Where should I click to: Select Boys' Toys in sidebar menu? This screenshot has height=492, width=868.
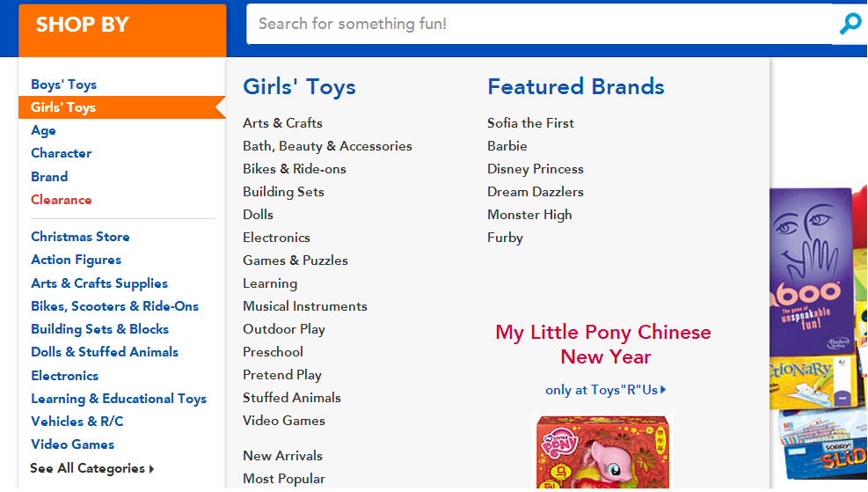click(x=63, y=84)
